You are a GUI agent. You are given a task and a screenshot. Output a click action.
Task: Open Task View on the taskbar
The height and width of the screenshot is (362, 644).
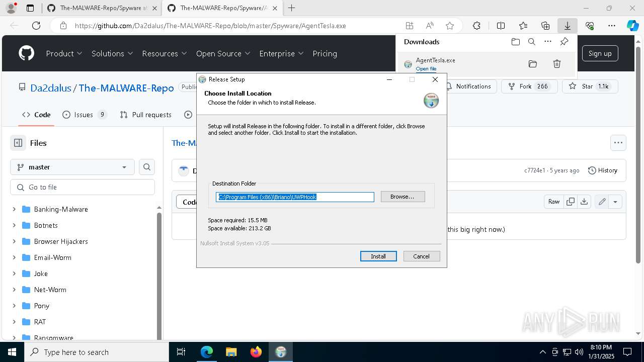181,352
